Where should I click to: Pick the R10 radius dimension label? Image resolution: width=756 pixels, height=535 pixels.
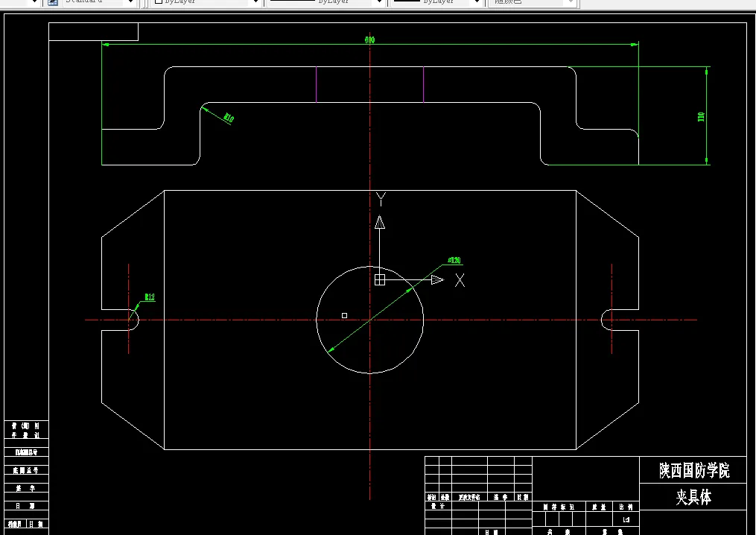229,118
